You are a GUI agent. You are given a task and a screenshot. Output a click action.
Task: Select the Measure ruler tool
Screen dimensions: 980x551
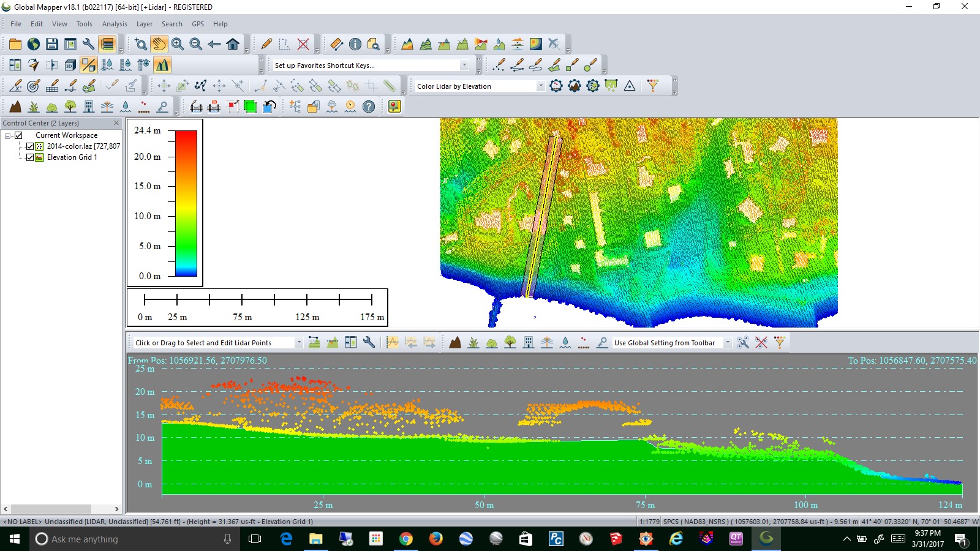click(x=336, y=44)
